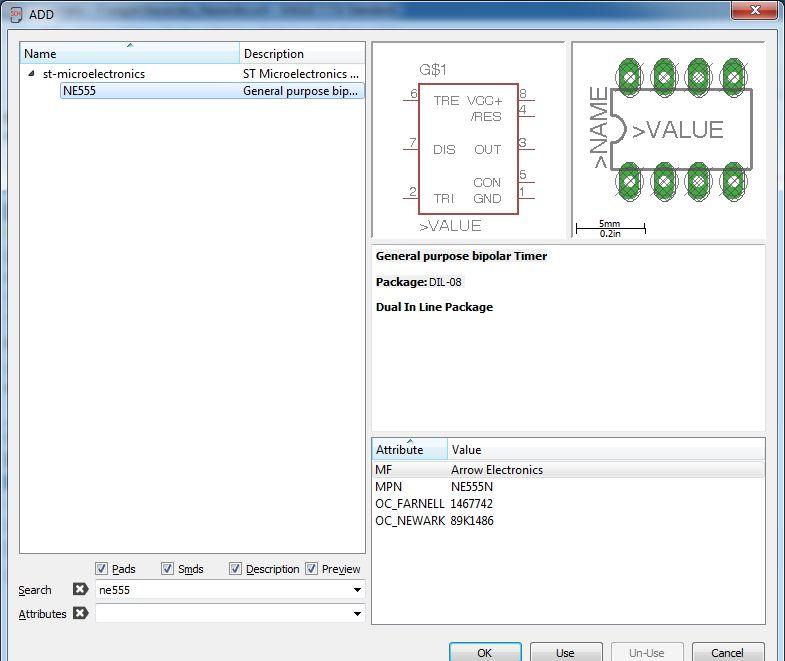Collapse the st-microelectronics library tree
This screenshot has width=785, height=661.
coord(32,74)
